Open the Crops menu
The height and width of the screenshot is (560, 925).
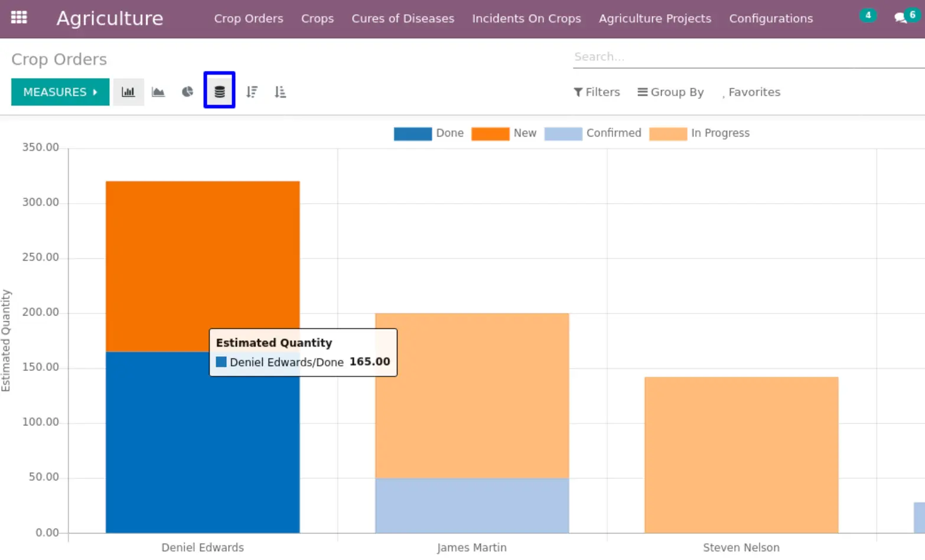[x=317, y=18]
